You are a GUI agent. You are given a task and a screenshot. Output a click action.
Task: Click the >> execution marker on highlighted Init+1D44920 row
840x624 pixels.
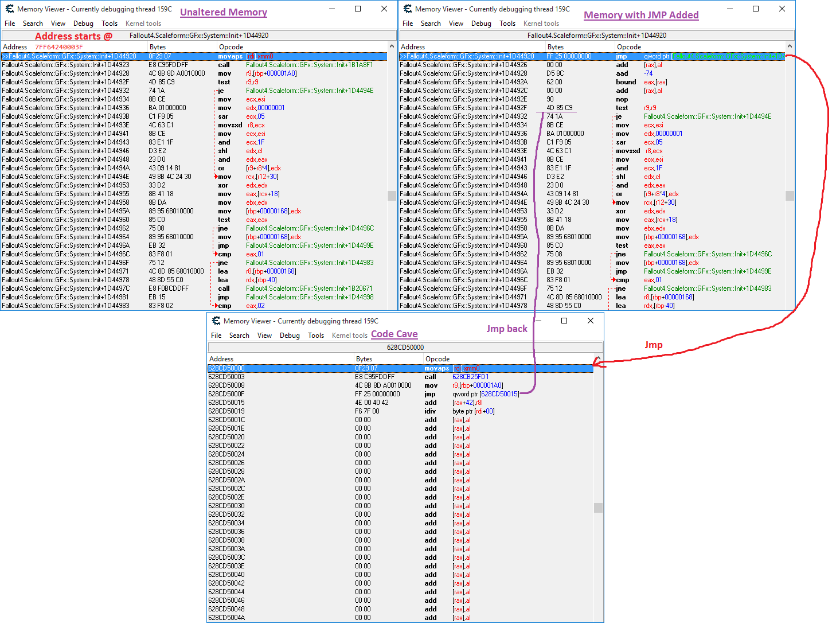pyautogui.click(x=6, y=56)
